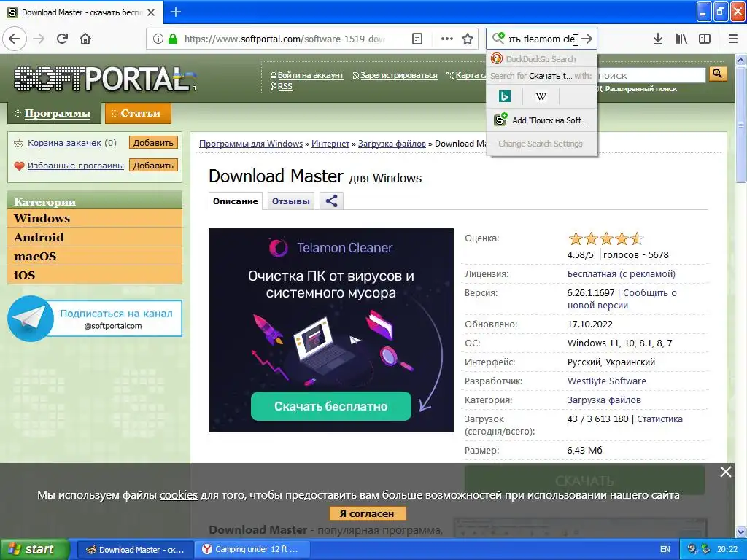Click the site search magnifier button
This screenshot has width=747, height=560.
click(718, 74)
